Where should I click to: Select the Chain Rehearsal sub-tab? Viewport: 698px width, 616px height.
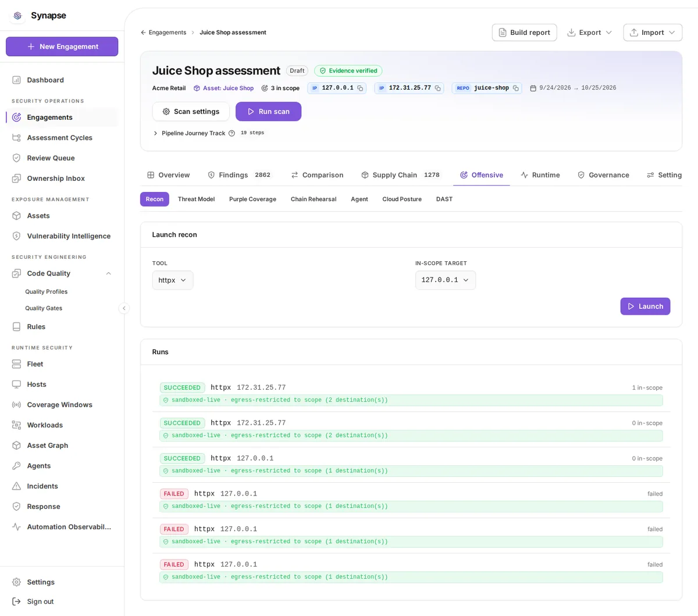point(314,199)
